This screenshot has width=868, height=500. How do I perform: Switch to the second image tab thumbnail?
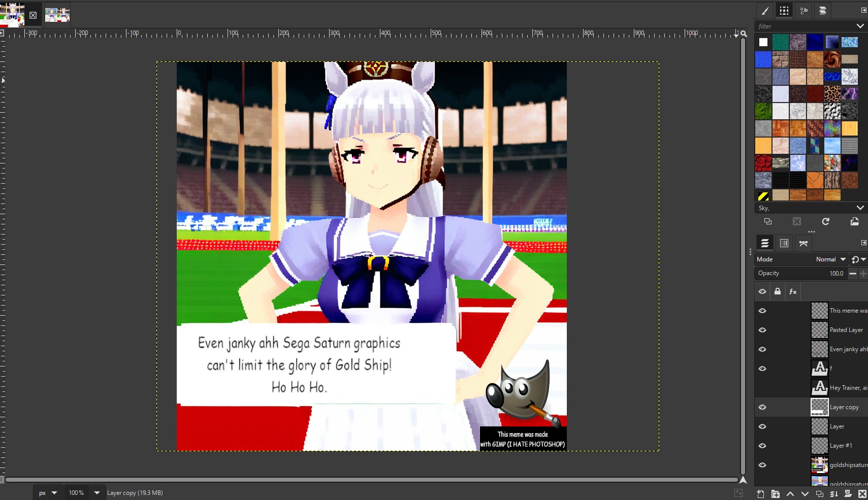pos(57,15)
